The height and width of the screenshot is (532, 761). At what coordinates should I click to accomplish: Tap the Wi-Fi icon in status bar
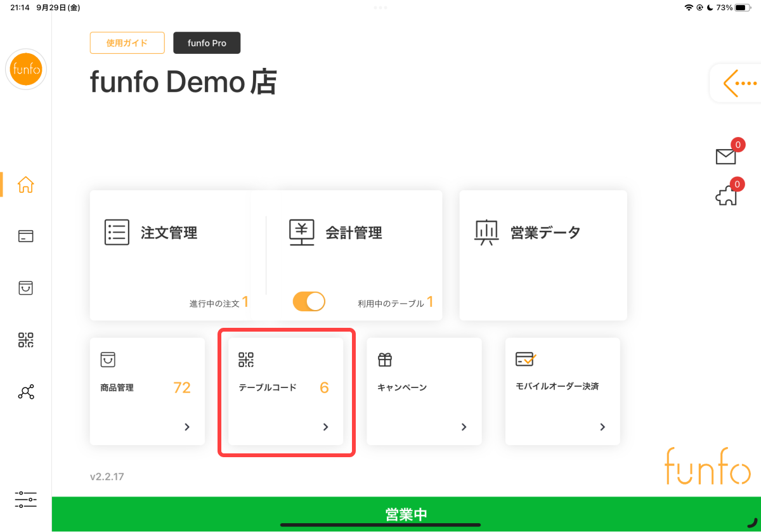tap(689, 8)
